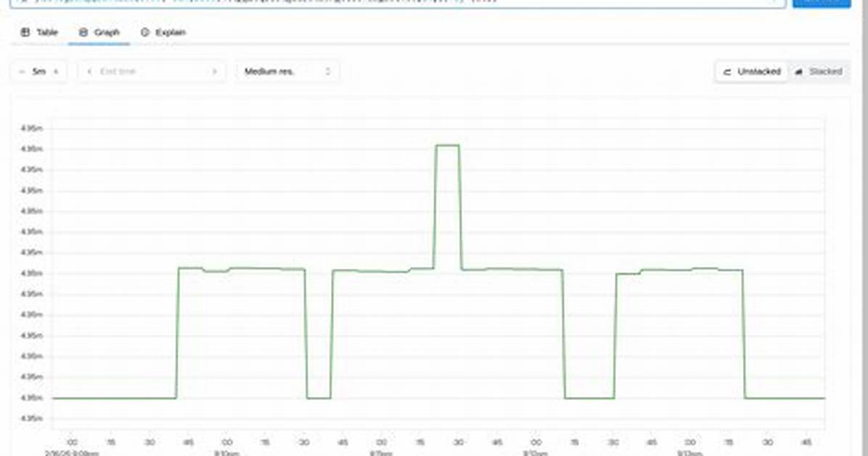Increase the 5m graph range with plus

[x=56, y=71]
